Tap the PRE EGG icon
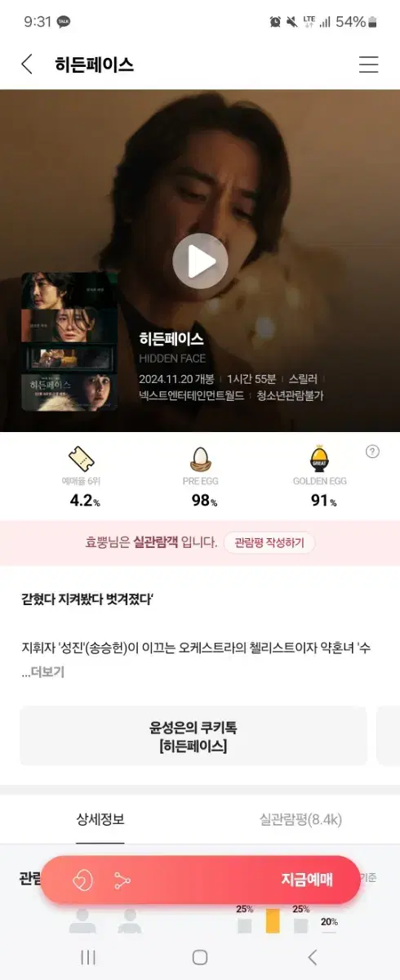 pos(200,459)
